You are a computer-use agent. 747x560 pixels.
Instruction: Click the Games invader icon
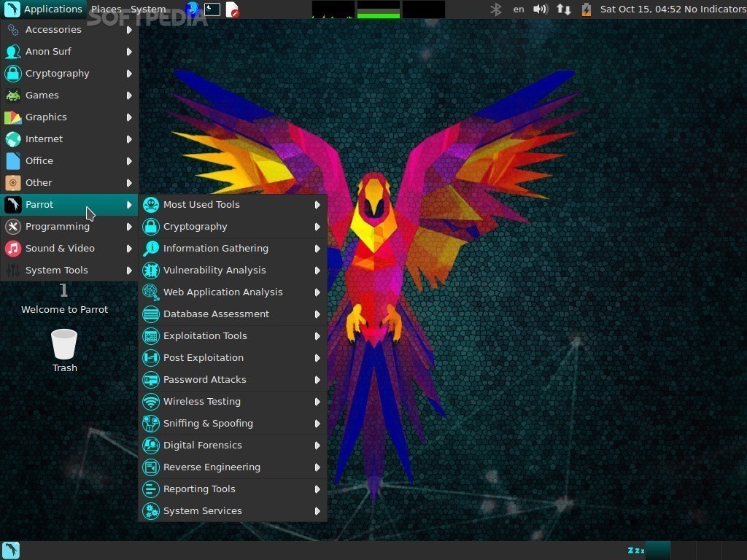tap(13, 96)
